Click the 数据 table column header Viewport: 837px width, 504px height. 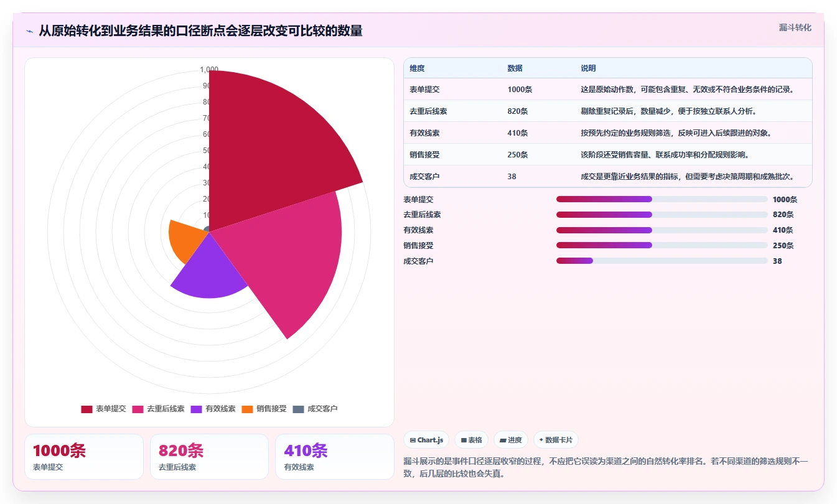(x=515, y=68)
